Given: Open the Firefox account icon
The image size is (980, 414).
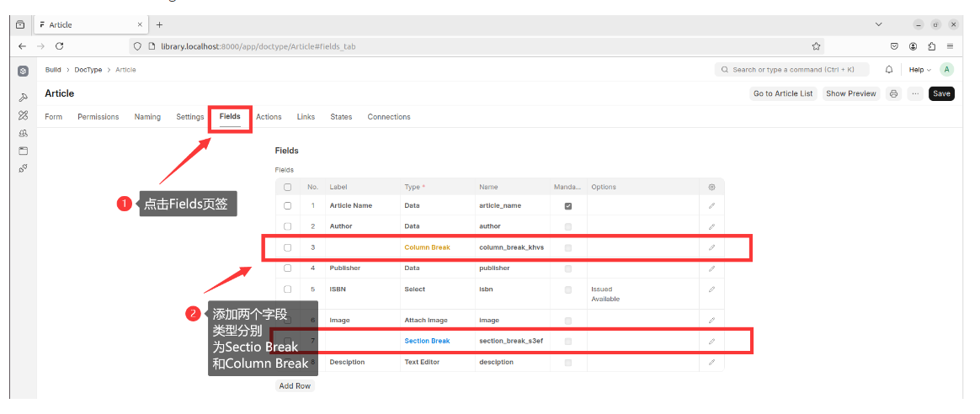Looking at the screenshot, I should click(913, 46).
